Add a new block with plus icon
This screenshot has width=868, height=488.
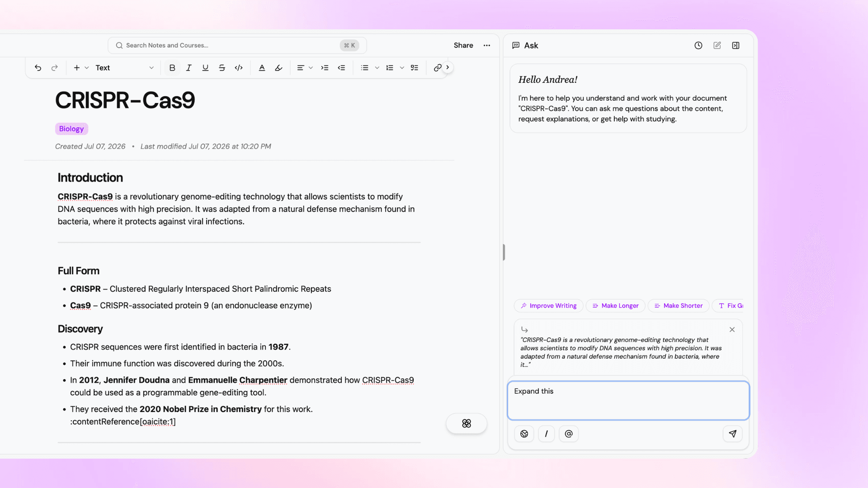pyautogui.click(x=77, y=68)
